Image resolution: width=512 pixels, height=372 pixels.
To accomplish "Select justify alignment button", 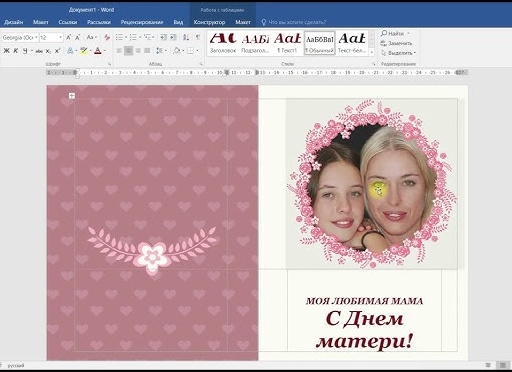I will tap(147, 51).
